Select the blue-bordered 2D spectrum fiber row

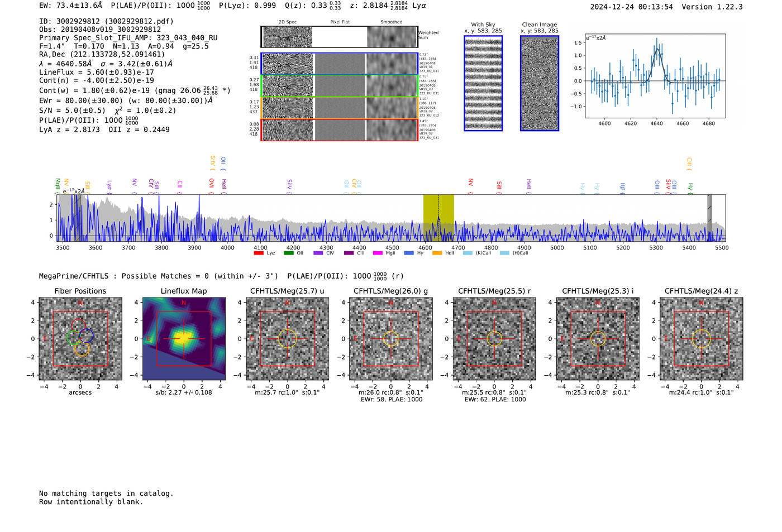click(339, 64)
